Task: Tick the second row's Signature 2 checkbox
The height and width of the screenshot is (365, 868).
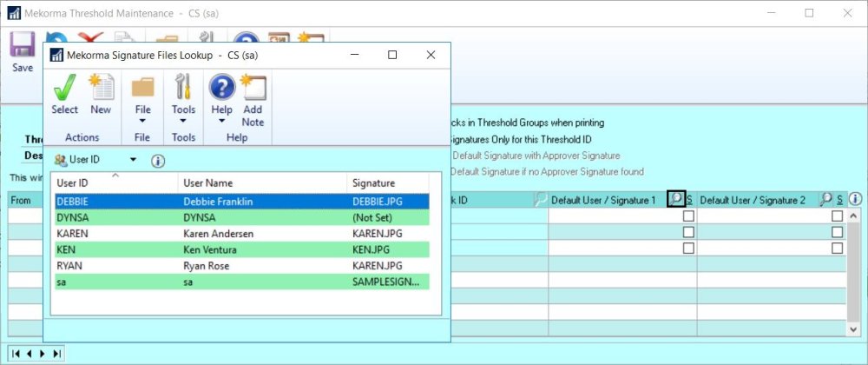Action: (837, 232)
